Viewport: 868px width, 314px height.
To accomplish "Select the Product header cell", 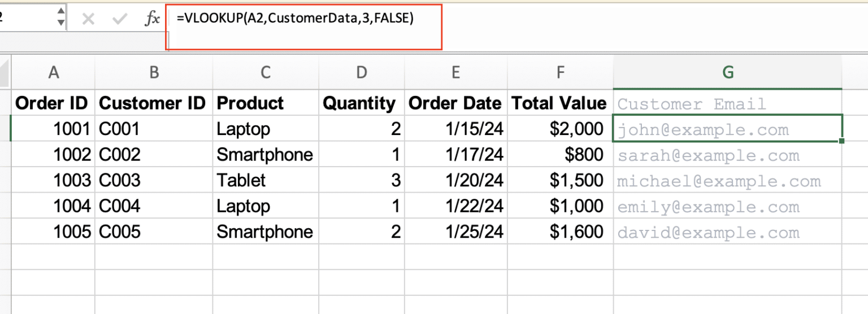I will click(266, 103).
